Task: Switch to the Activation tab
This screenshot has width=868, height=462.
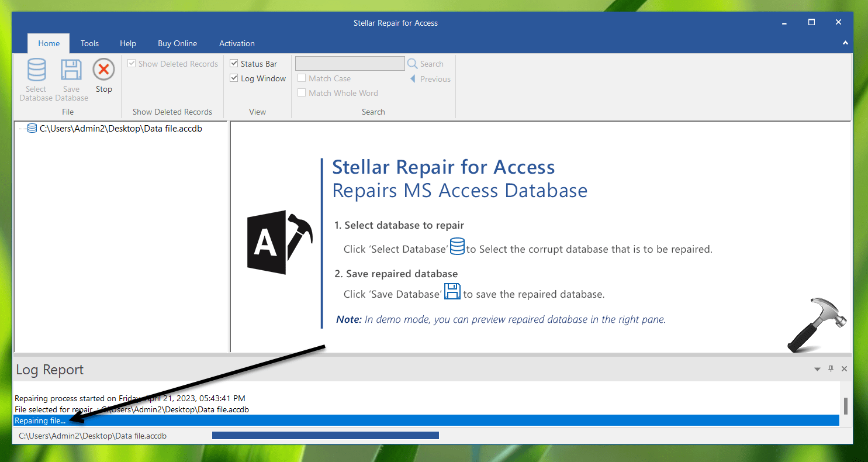Action: coord(236,43)
